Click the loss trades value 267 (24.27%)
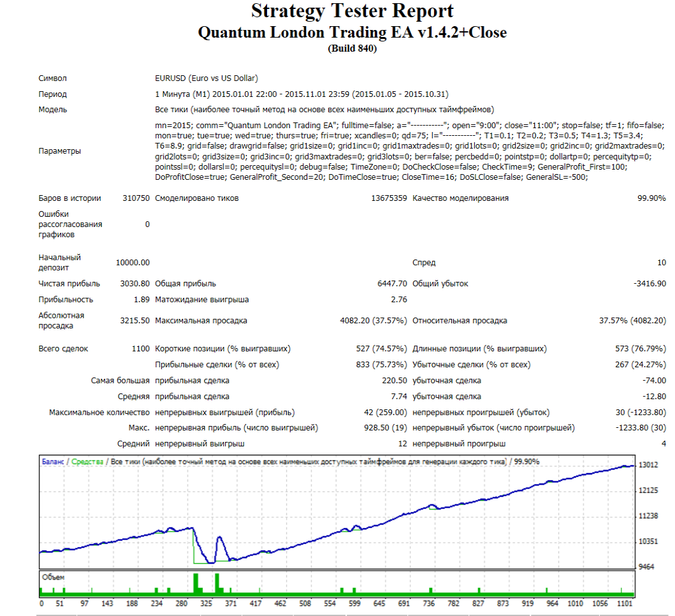Image resolution: width=675 pixels, height=616 pixels. [x=640, y=364]
